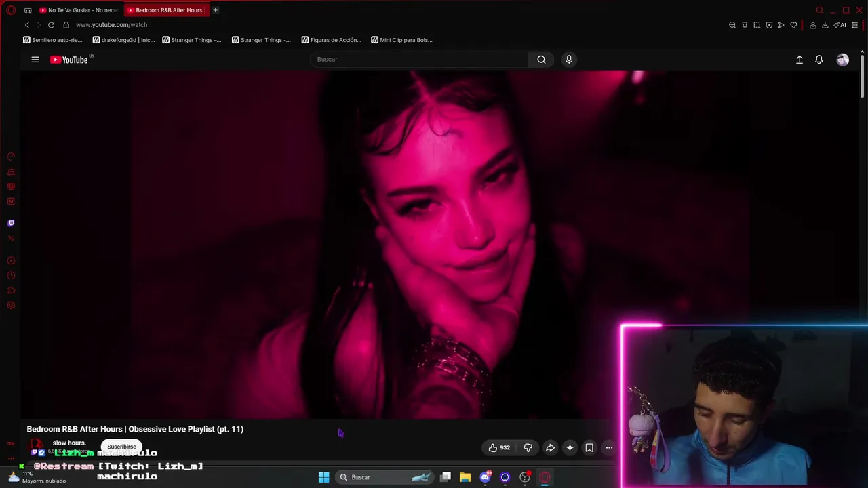This screenshot has width=868, height=488.
Task: Select the Bedroom R&B After Hours tab
Action: [x=167, y=10]
